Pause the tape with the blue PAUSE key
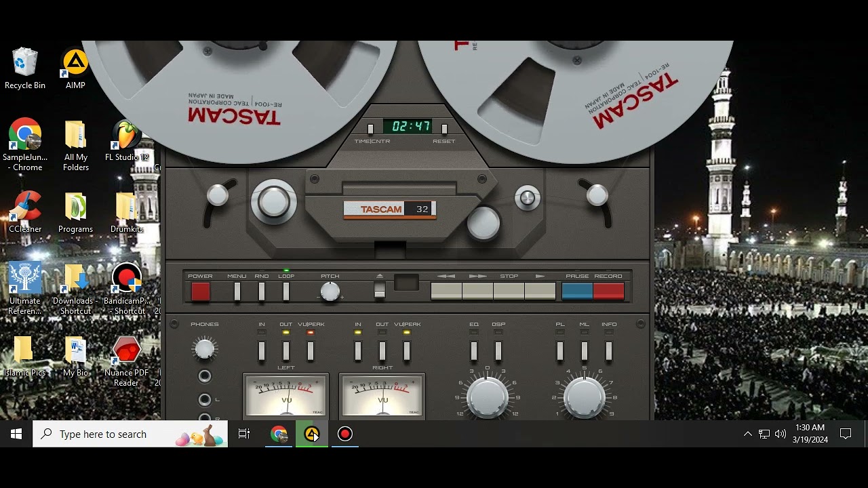This screenshot has height=488, width=868. tap(577, 291)
